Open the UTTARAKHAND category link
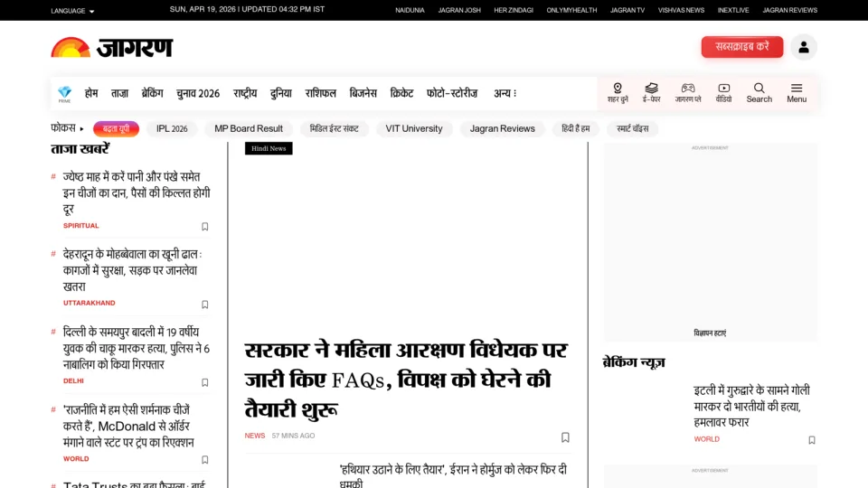Screen dimensions: 868x488 tap(90, 304)
